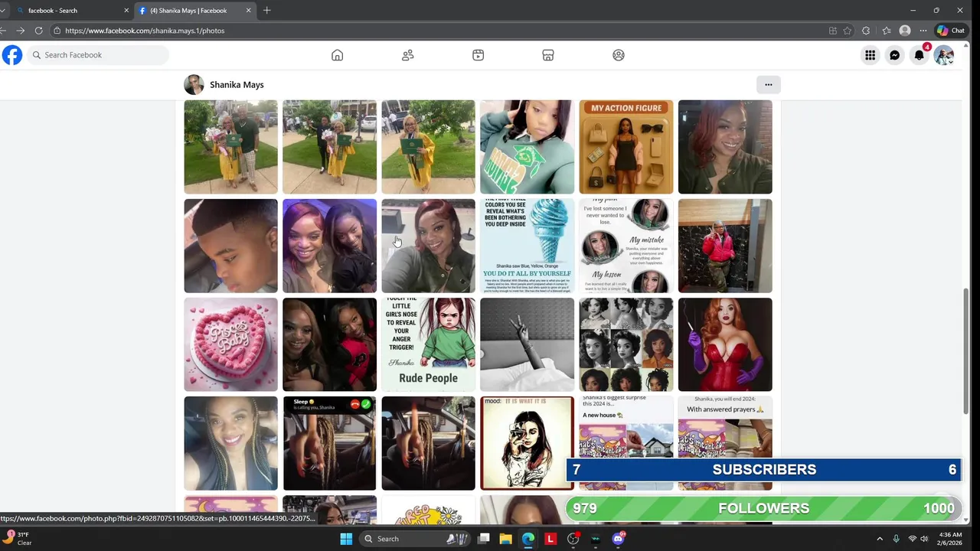This screenshot has height=551, width=980.
Task: Open the Facebook Home feed icon
Action: coord(337,55)
